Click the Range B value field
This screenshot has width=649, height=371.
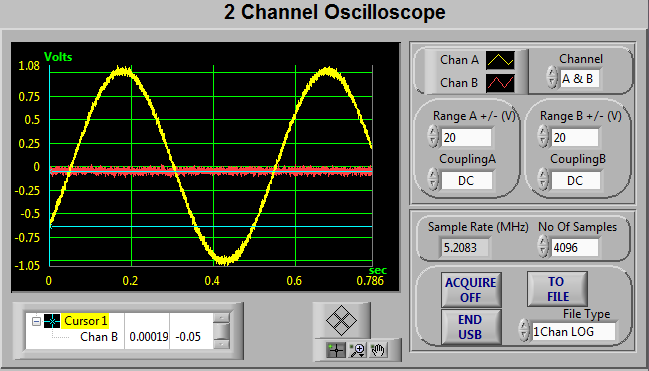click(575, 137)
